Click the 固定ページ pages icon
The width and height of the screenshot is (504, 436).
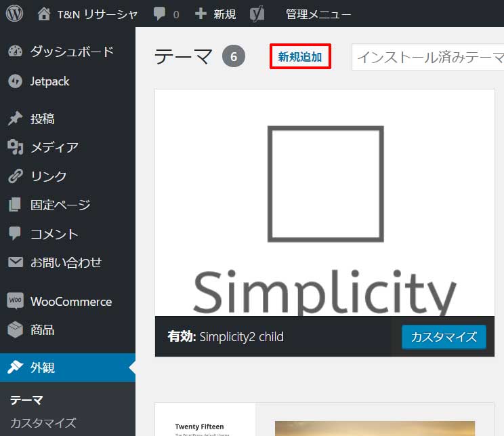pyautogui.click(x=15, y=205)
